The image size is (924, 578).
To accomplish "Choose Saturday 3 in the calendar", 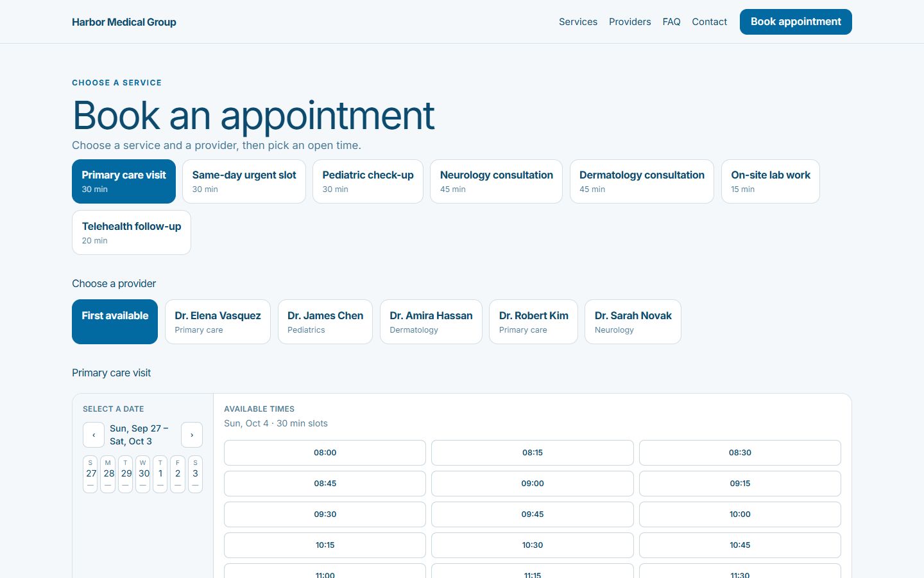I will [195, 474].
